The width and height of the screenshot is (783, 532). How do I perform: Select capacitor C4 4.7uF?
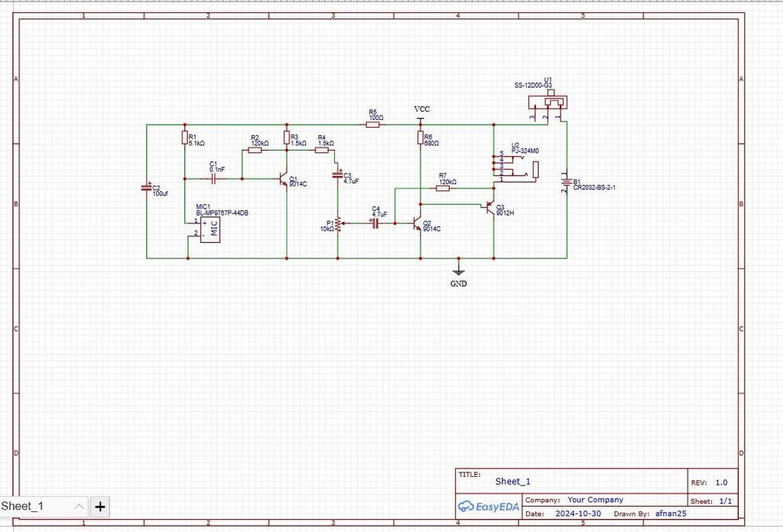[x=375, y=224]
